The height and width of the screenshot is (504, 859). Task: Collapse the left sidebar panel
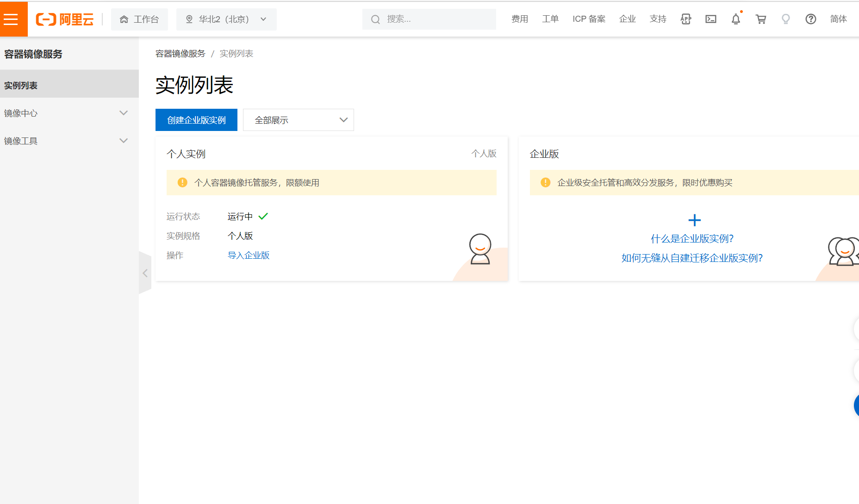click(x=145, y=273)
